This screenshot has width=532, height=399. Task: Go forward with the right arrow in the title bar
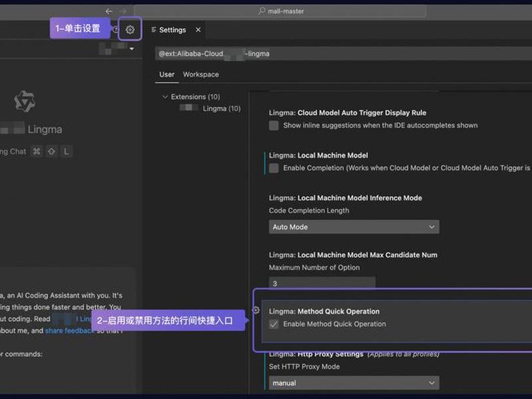123,11
